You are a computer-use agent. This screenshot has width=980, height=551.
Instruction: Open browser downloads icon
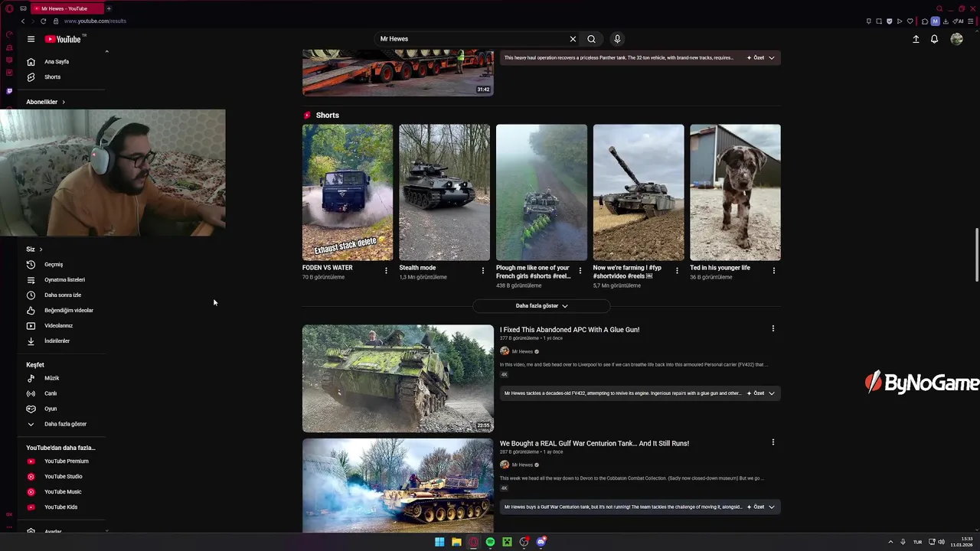(946, 21)
